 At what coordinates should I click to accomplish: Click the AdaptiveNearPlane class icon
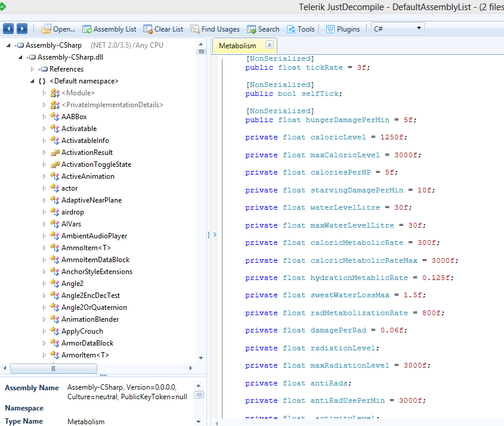pos(55,200)
